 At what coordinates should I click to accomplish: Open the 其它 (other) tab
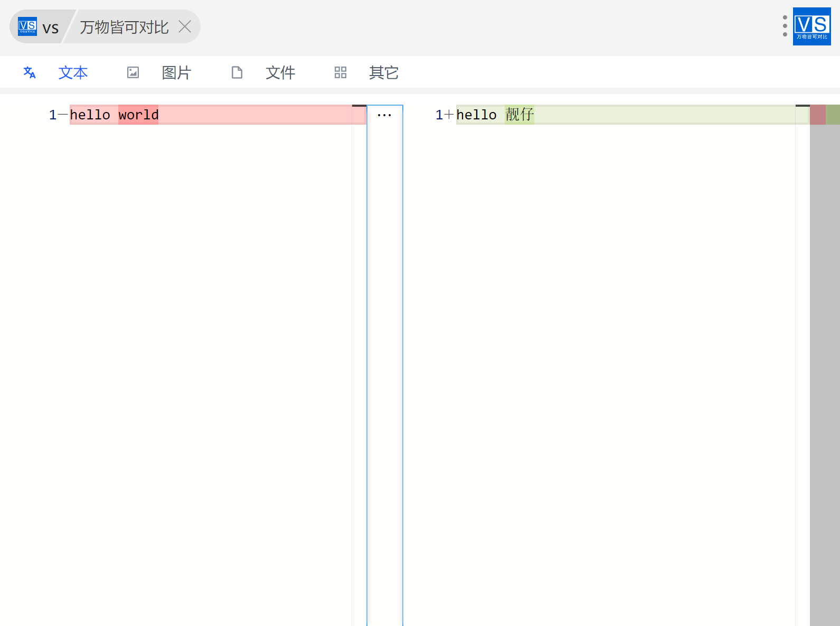[384, 72]
